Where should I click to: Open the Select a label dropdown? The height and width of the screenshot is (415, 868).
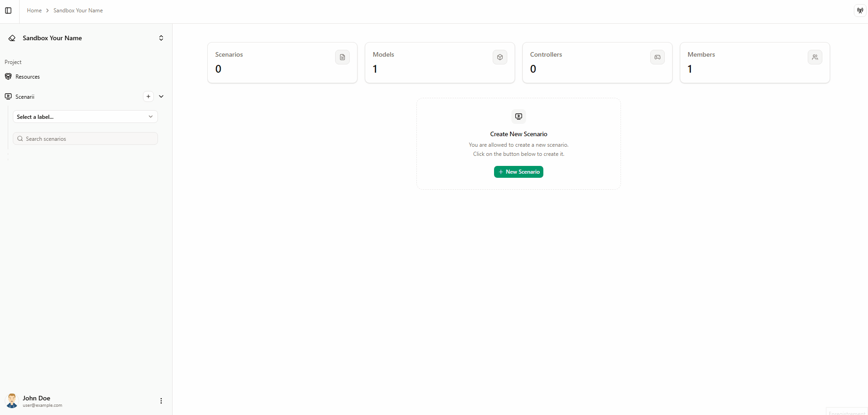tap(85, 117)
